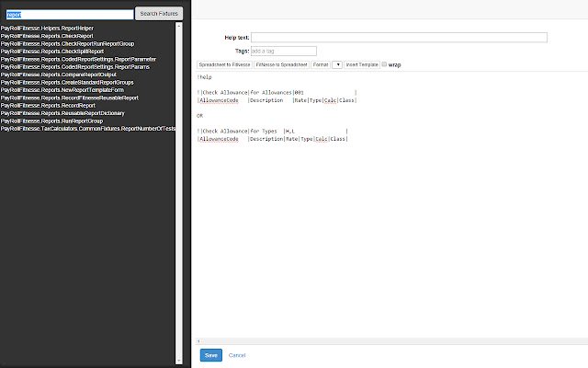This screenshot has width=588, height=368.
Task: Choose the CheckSplitReport fixture
Action: [x=52, y=52]
